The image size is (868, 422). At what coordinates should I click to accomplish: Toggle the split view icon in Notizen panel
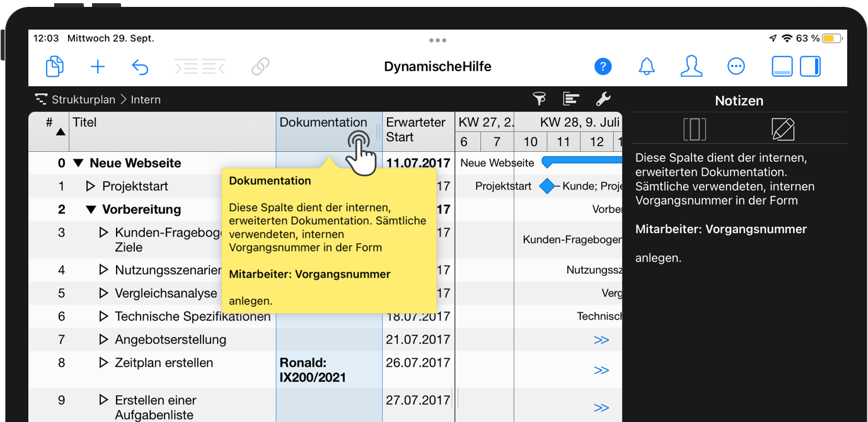click(695, 129)
